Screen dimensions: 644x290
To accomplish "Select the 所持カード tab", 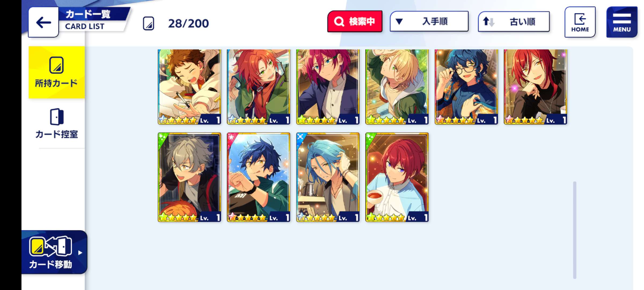I will pos(57,72).
